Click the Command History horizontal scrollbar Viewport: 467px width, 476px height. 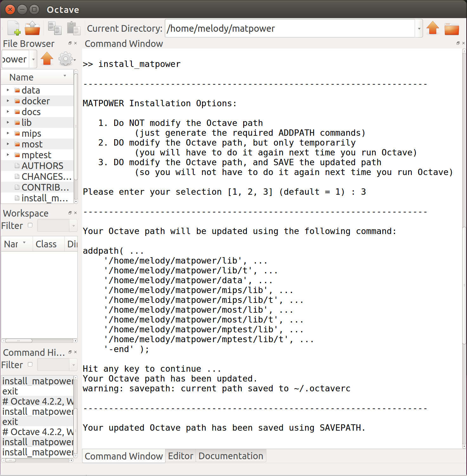click(x=10, y=460)
